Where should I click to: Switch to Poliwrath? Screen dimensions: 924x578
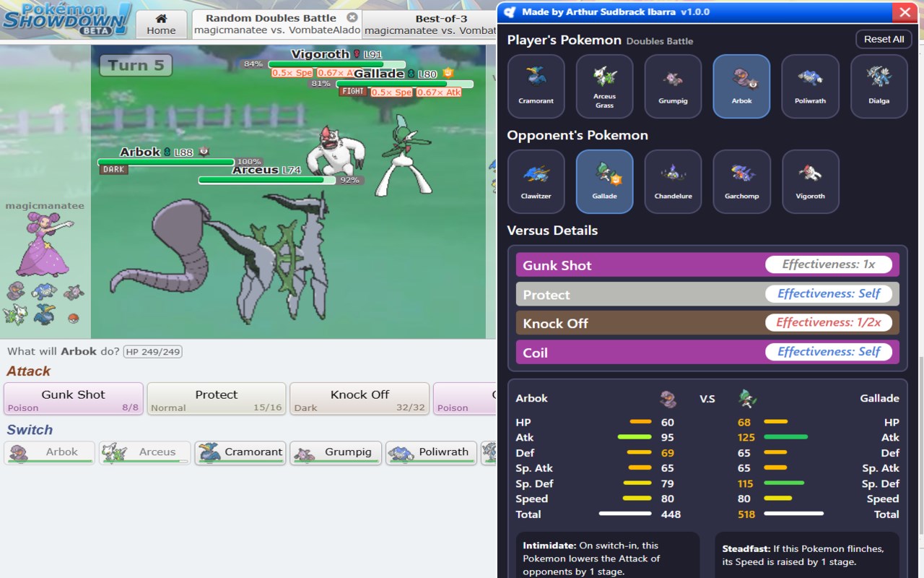coord(431,452)
